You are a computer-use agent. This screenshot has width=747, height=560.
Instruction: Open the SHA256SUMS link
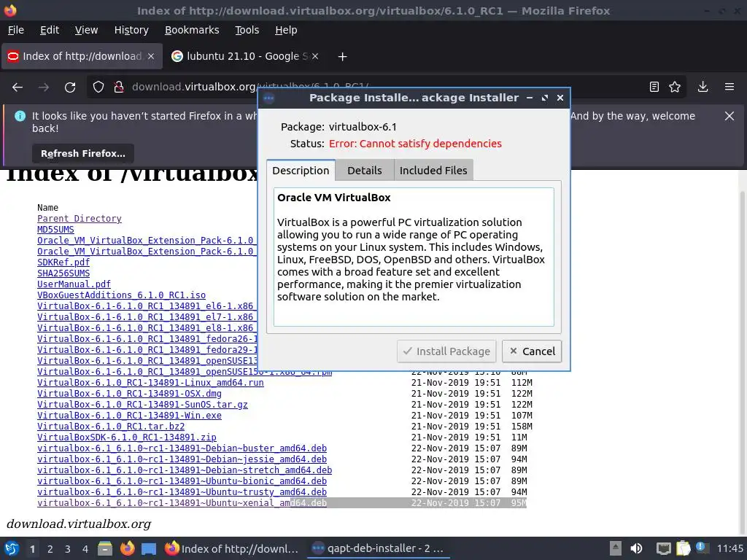pos(63,273)
